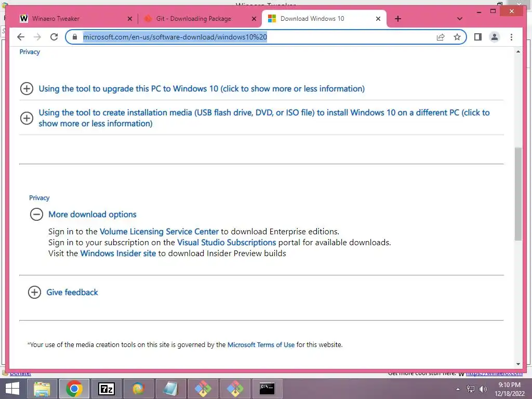
Task: Click the page vertical scrollbar thumb
Action: click(518, 194)
